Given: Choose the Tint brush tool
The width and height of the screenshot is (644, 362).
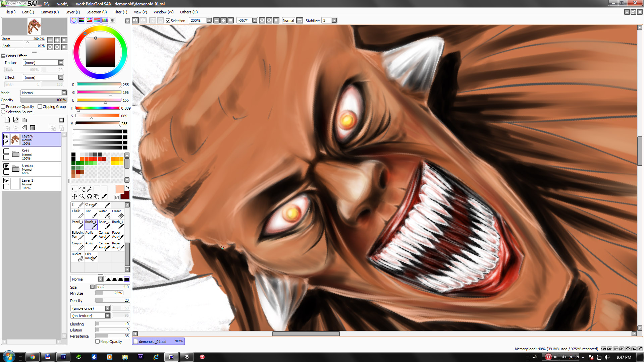Looking at the screenshot, I should point(91,214).
